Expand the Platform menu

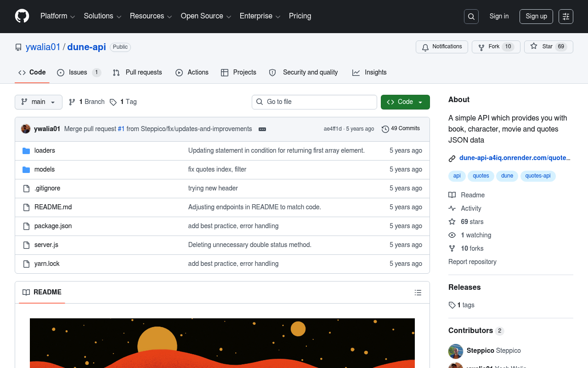point(57,16)
